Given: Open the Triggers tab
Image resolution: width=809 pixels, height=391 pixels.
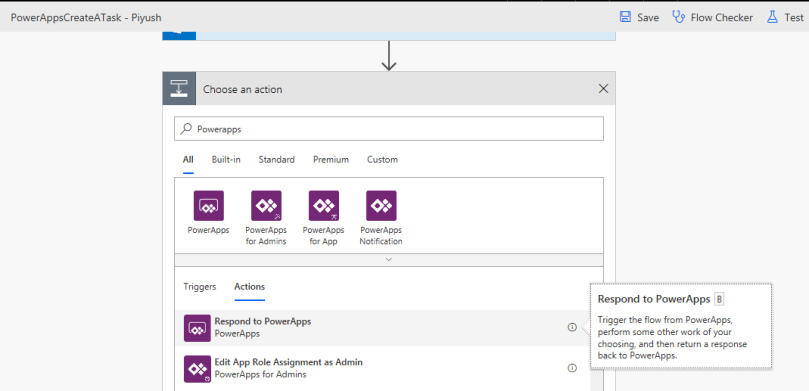Looking at the screenshot, I should pyautogui.click(x=200, y=287).
